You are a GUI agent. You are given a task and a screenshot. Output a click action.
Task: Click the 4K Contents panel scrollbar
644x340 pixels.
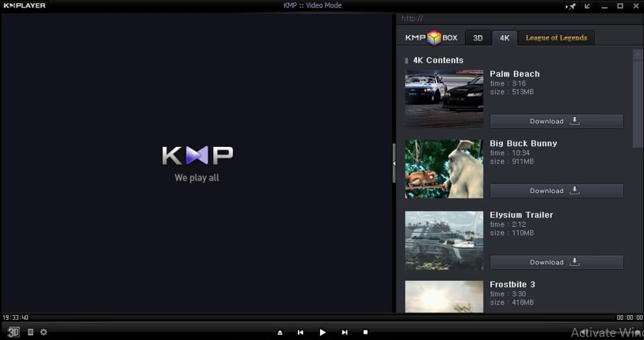click(638, 104)
